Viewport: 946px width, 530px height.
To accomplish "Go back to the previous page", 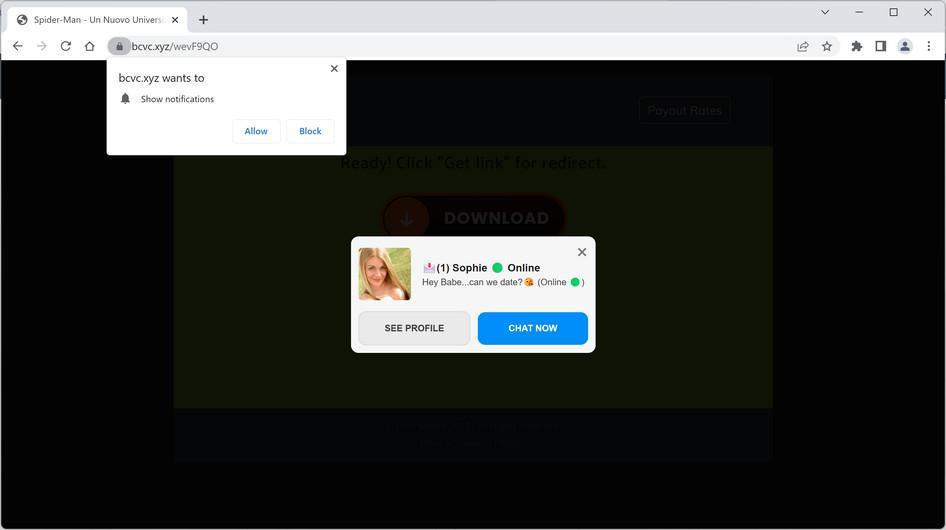I will point(17,46).
